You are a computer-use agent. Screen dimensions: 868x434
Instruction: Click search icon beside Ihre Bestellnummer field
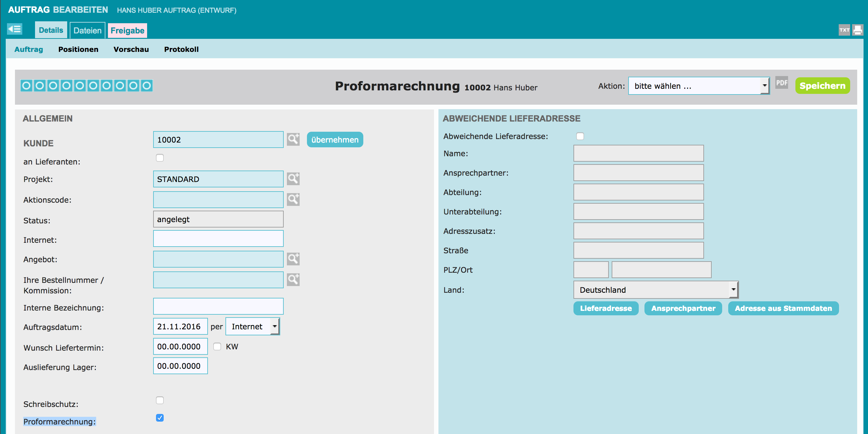tap(293, 279)
